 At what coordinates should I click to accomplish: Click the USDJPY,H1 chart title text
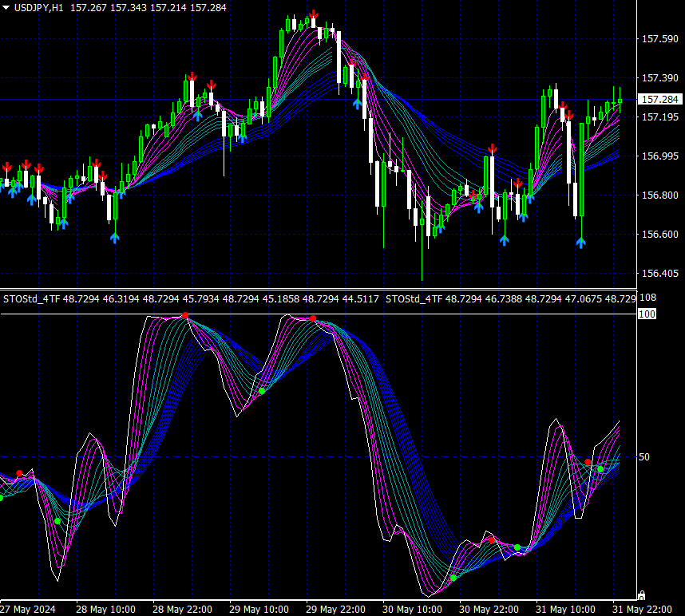pos(38,8)
